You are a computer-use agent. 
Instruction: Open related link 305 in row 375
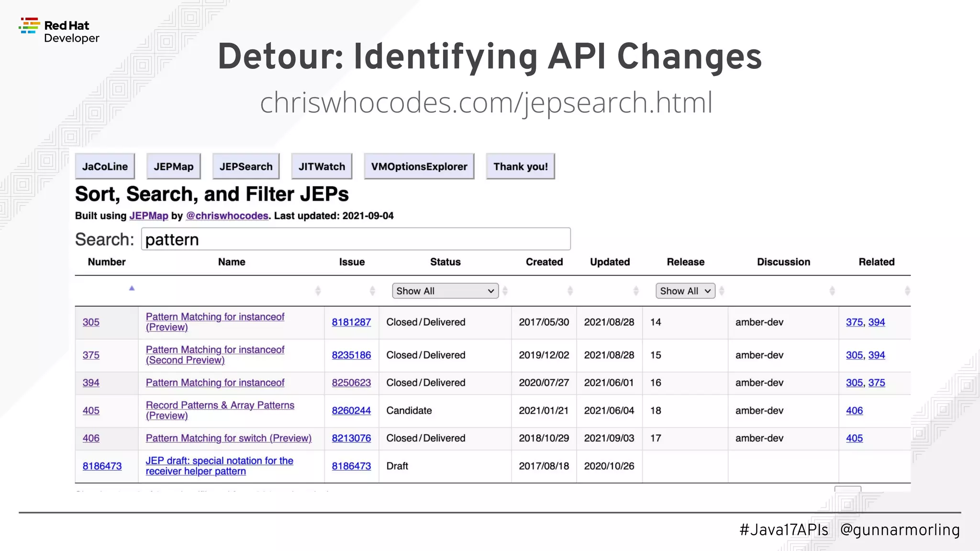854,355
